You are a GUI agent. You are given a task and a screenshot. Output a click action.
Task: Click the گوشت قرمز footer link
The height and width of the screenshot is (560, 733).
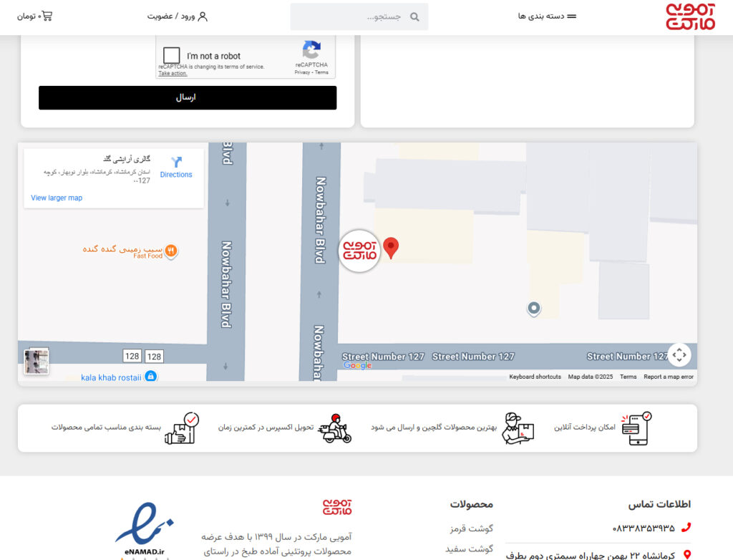click(471, 528)
